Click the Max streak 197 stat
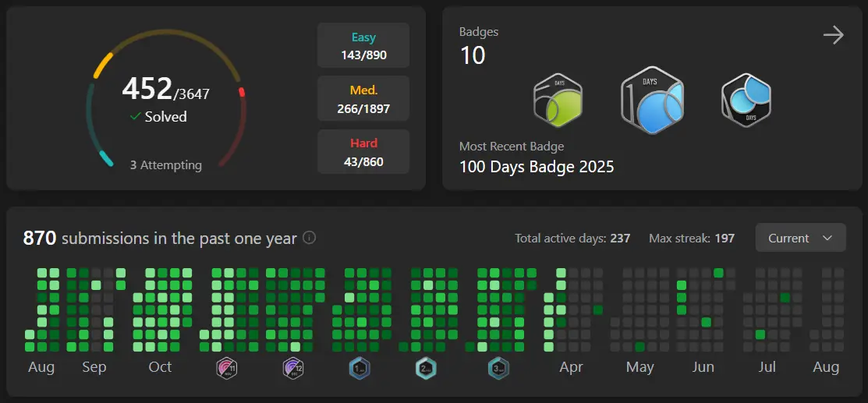 (x=692, y=239)
